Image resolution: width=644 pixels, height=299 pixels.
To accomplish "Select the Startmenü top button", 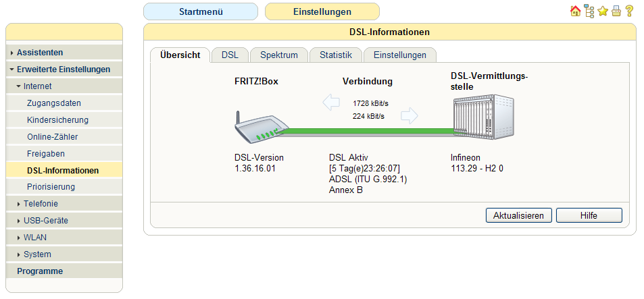I will tap(201, 11).
